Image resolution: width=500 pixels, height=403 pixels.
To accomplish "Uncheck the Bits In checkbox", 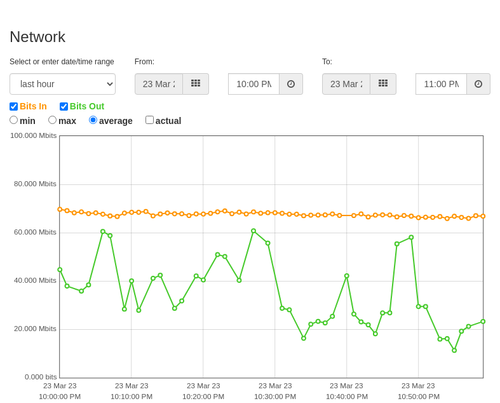I will pos(14,106).
